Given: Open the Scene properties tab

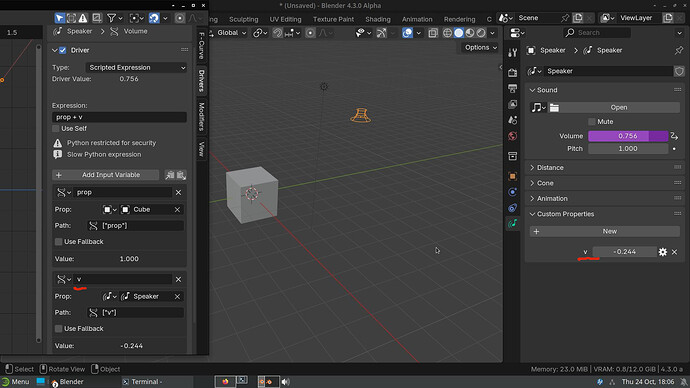Looking at the screenshot, I should point(513,120).
